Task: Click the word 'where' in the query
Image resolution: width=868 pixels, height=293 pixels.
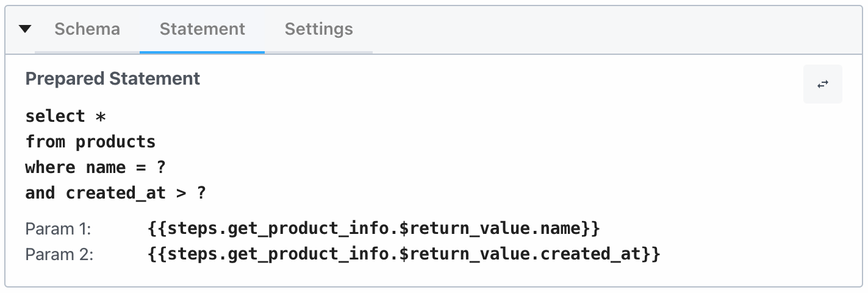Action: 51,168
